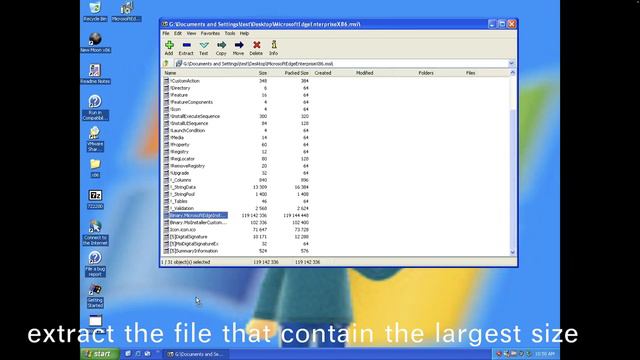This screenshot has height=360, width=640.
Task: Select the Run in Compatibility desktop icon
Action: (95, 108)
